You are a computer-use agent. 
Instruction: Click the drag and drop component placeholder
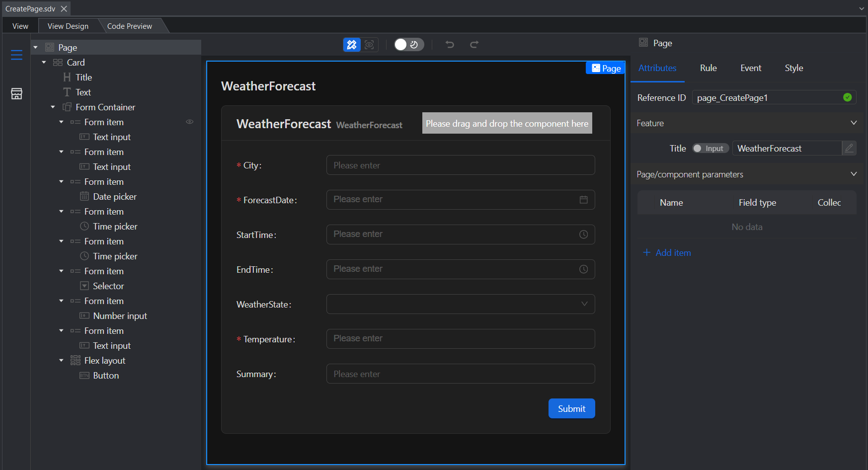pyautogui.click(x=507, y=123)
